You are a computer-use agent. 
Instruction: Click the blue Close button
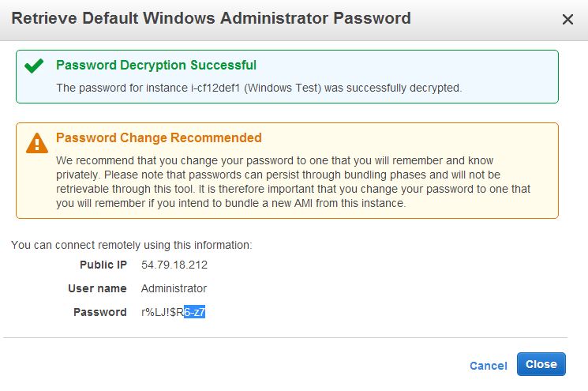click(541, 364)
